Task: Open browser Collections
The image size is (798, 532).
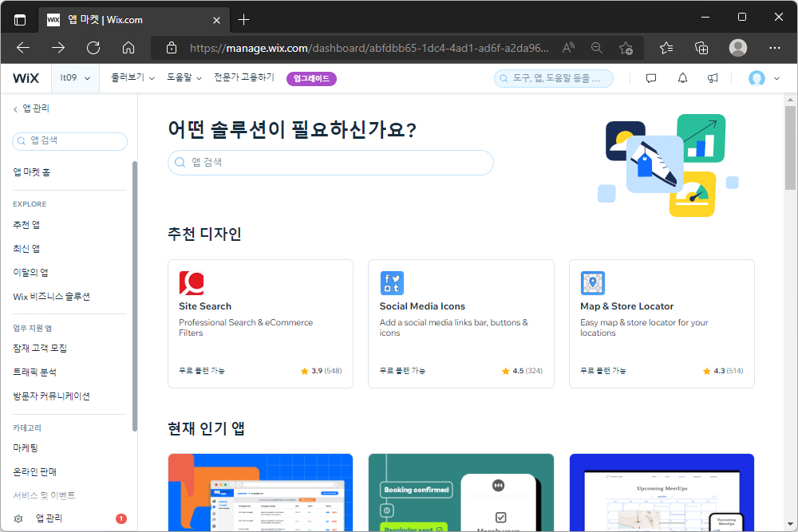Action: [x=701, y=48]
